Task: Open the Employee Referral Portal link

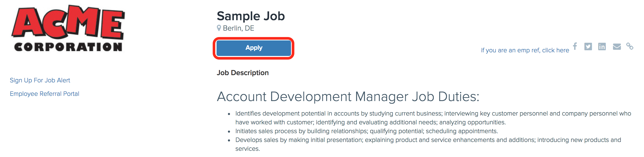Action: (x=44, y=94)
